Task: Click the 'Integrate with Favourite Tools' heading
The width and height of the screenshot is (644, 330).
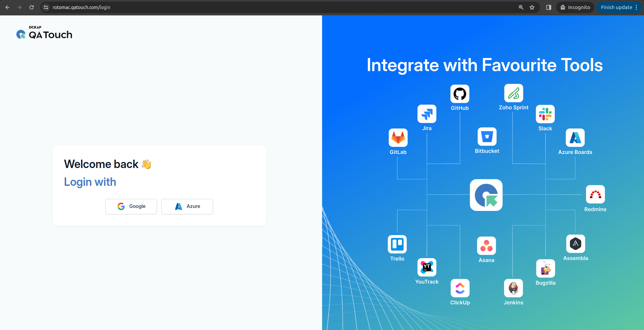Action: pyautogui.click(x=485, y=65)
